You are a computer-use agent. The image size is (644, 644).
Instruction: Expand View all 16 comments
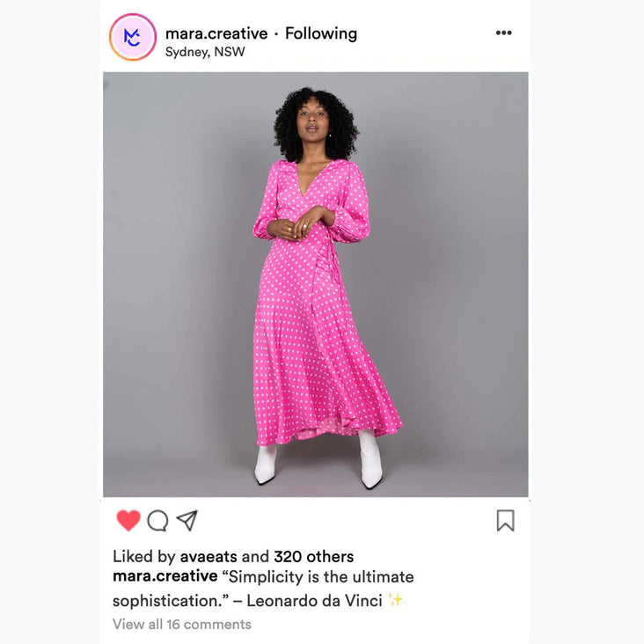click(x=182, y=625)
